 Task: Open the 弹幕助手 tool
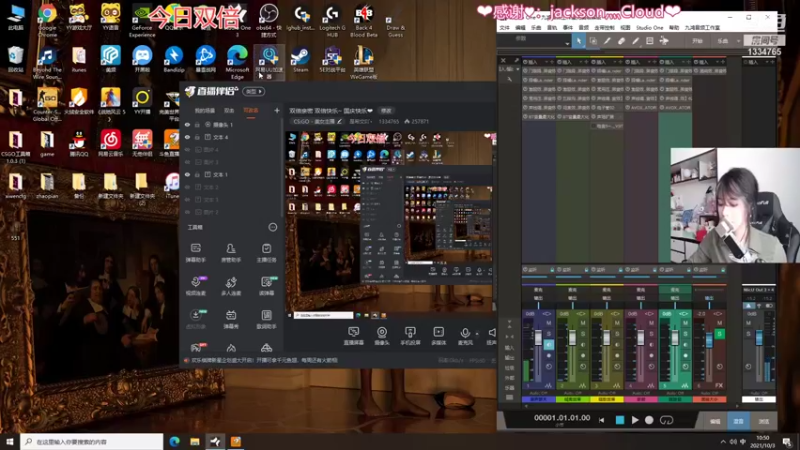(x=195, y=253)
